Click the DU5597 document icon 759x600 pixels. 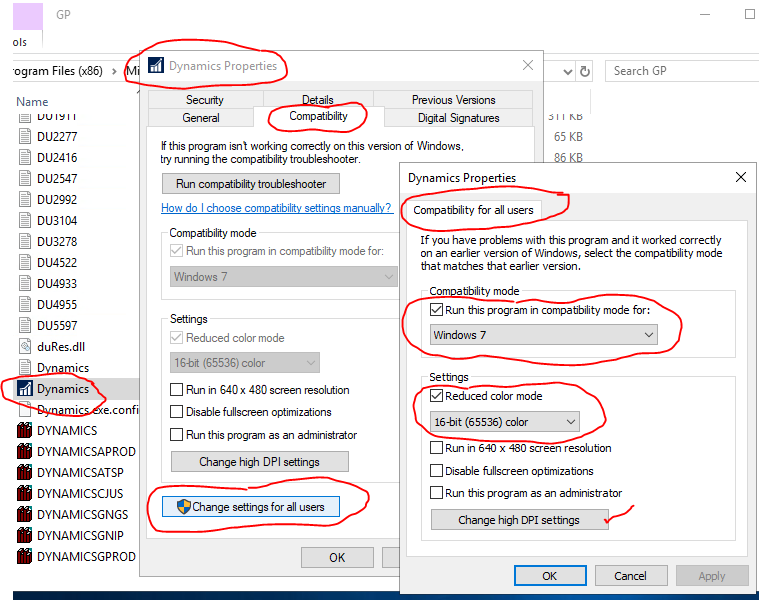(x=25, y=326)
